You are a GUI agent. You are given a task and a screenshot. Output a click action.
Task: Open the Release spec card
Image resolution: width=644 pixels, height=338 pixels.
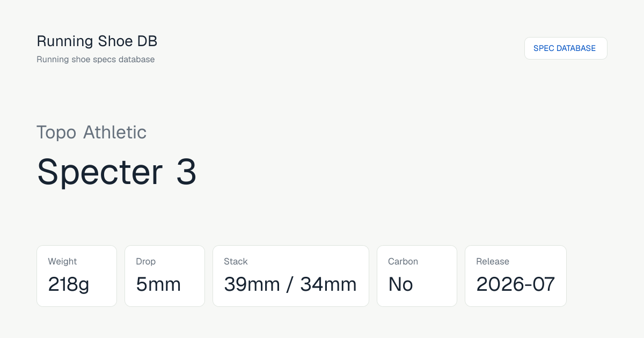tap(516, 276)
